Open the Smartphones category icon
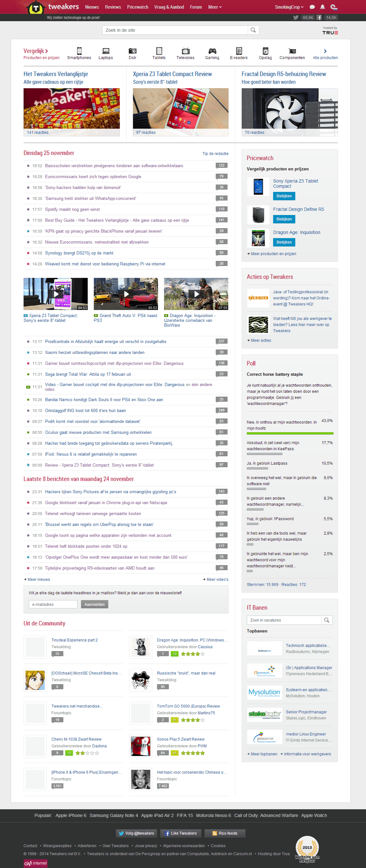The width and height of the screenshot is (366, 868). (79, 51)
